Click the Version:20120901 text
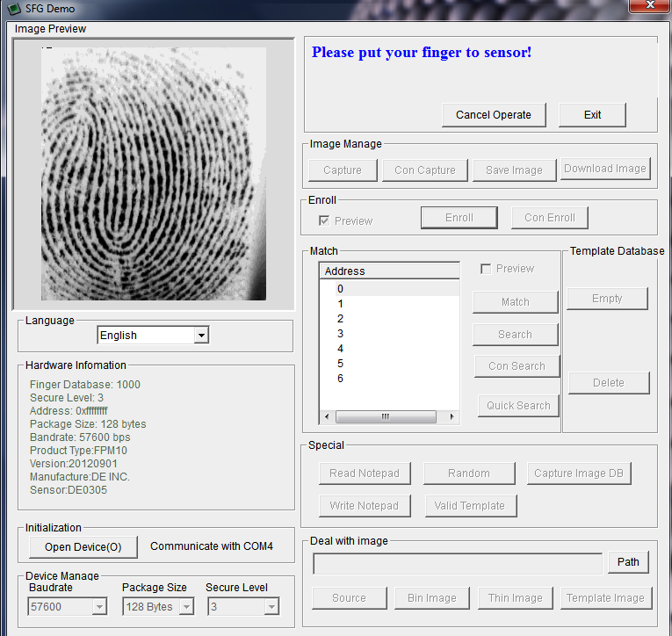The width and height of the screenshot is (672, 636). (73, 464)
